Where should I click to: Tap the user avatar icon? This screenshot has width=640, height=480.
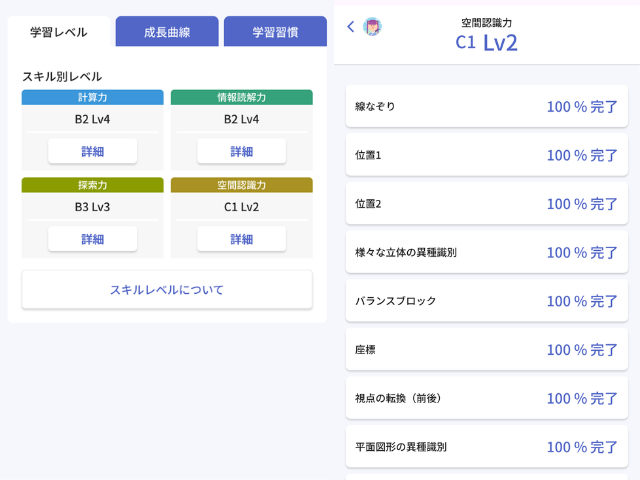pyautogui.click(x=372, y=27)
